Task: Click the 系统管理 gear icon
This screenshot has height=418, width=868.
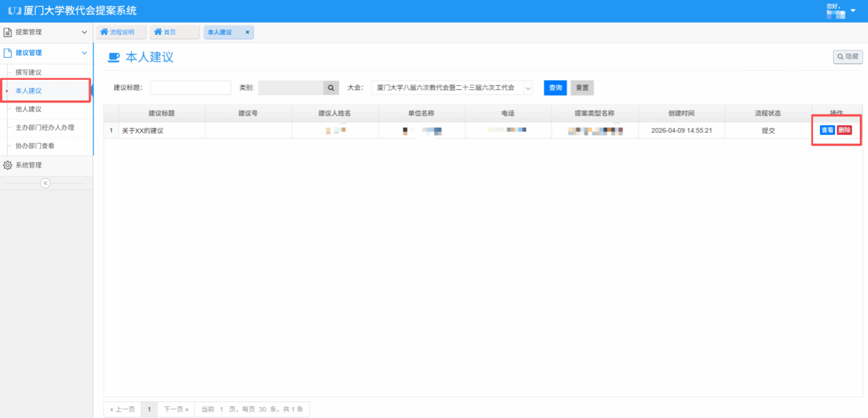Action: tap(8, 165)
